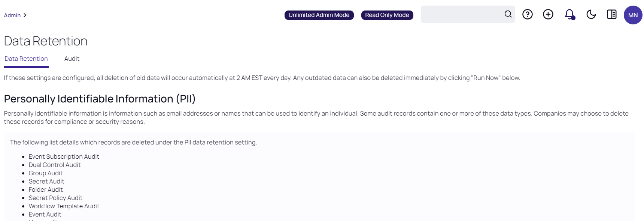Image resolution: width=644 pixels, height=221 pixels.
Task: Click the Data Retention page heading
Action: pyautogui.click(x=46, y=41)
